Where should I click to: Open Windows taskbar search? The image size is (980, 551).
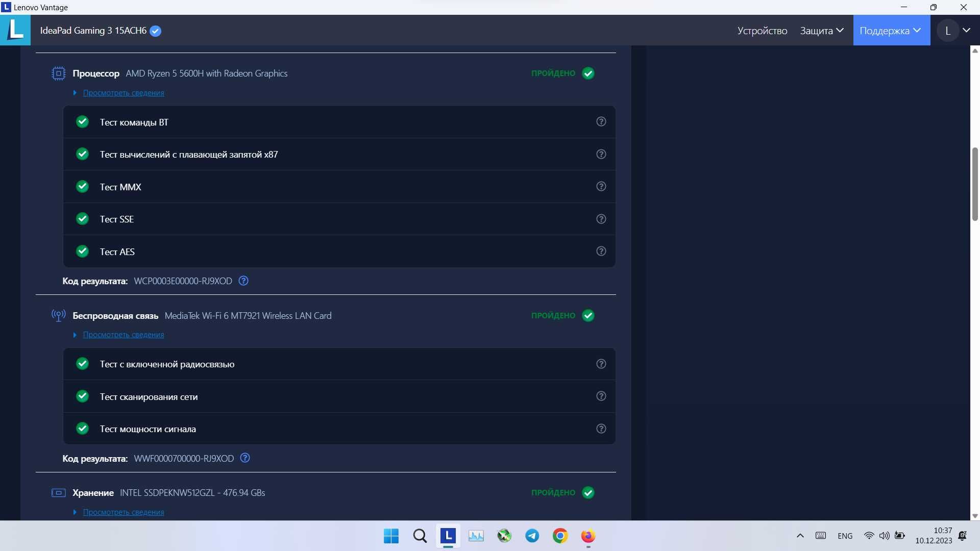(420, 536)
